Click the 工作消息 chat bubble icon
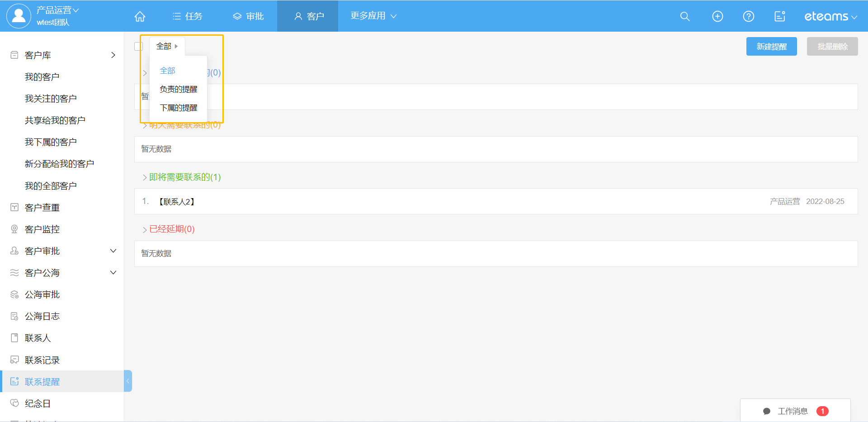This screenshot has width=868, height=422. 766,411
